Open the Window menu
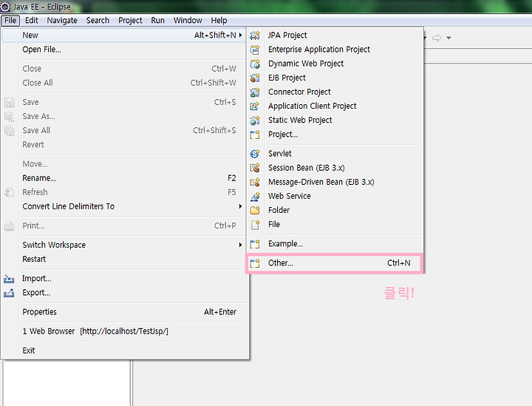532x406 pixels. [x=188, y=21]
